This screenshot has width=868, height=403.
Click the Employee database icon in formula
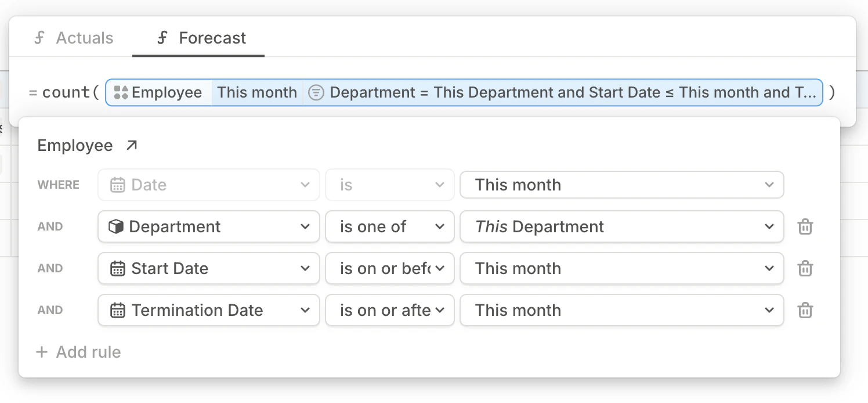tap(121, 92)
